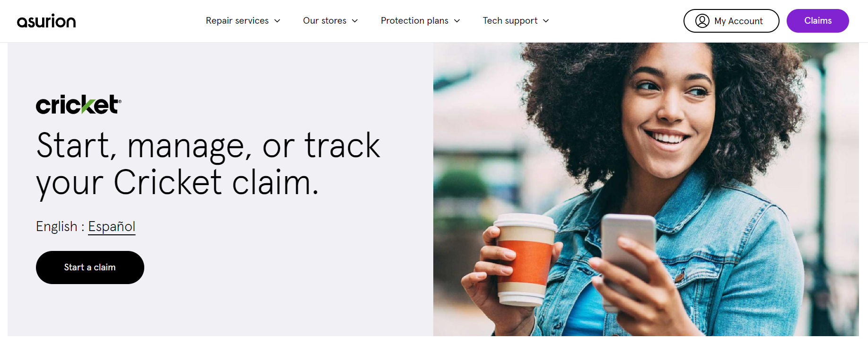Click the coffee cup in the hero photo

point(525,258)
